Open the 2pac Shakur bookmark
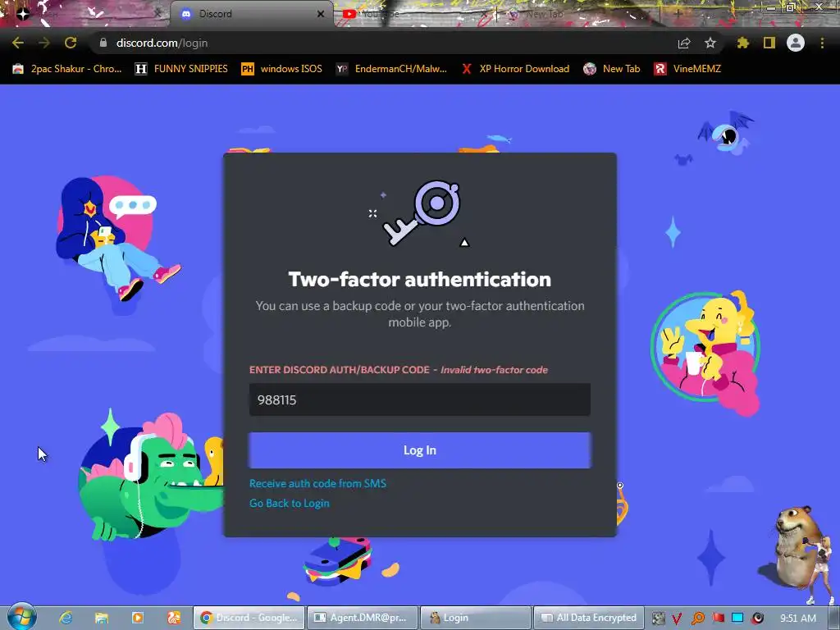 (x=67, y=69)
